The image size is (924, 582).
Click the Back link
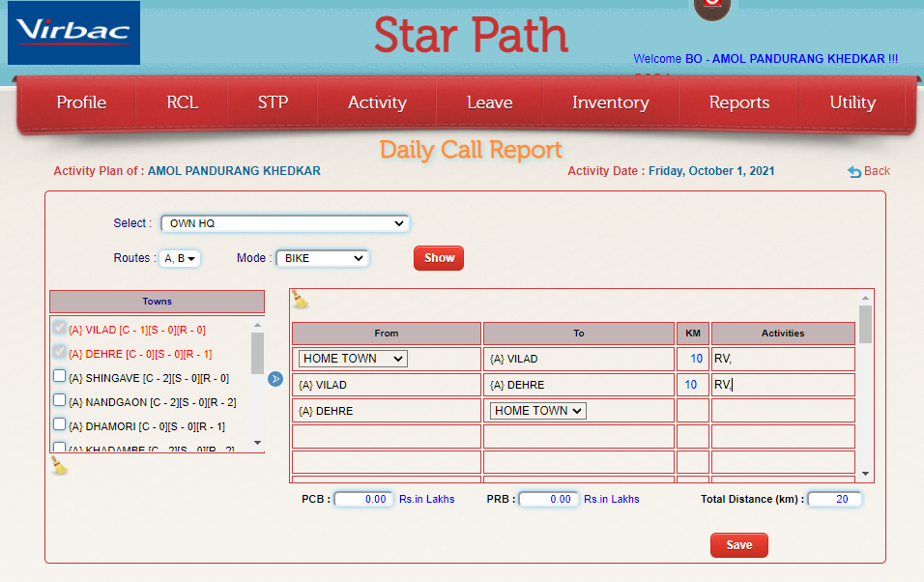point(877,171)
